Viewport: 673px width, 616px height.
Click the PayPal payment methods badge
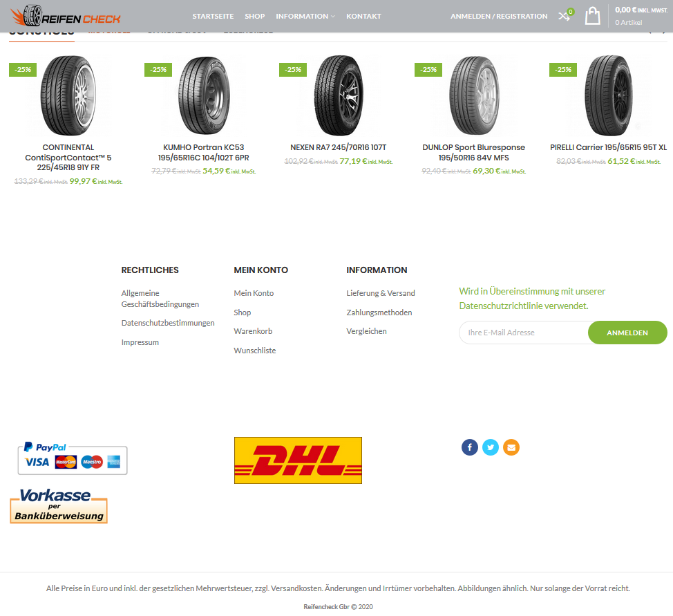pyautogui.click(x=73, y=458)
